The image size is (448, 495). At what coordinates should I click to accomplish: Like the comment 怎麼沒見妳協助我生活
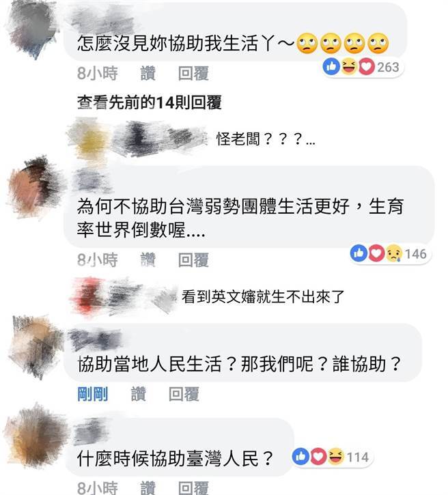tap(148, 73)
